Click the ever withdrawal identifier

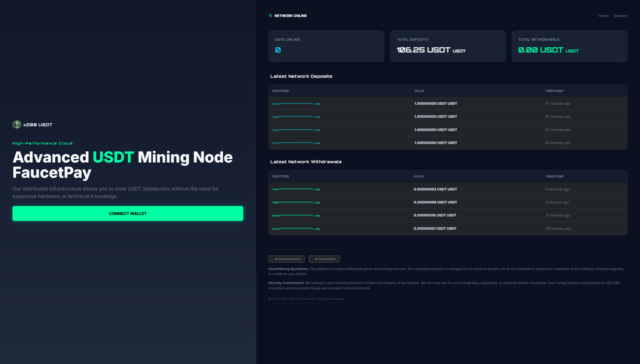tap(296, 189)
